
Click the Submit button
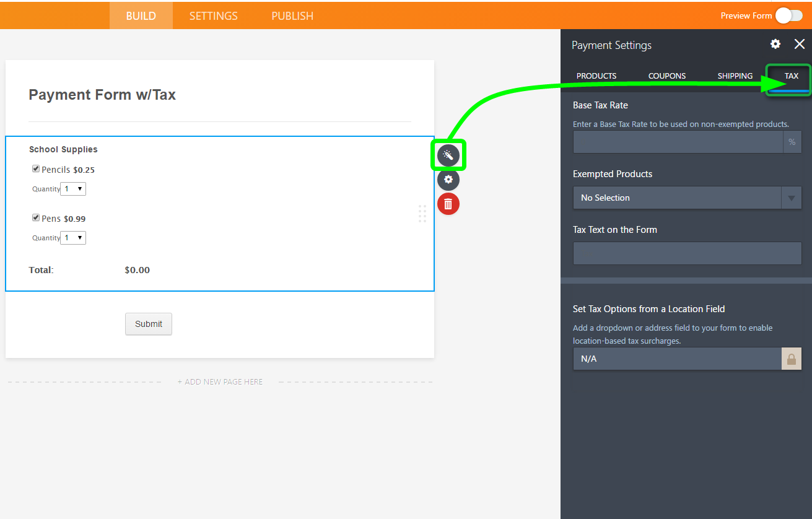[149, 324]
